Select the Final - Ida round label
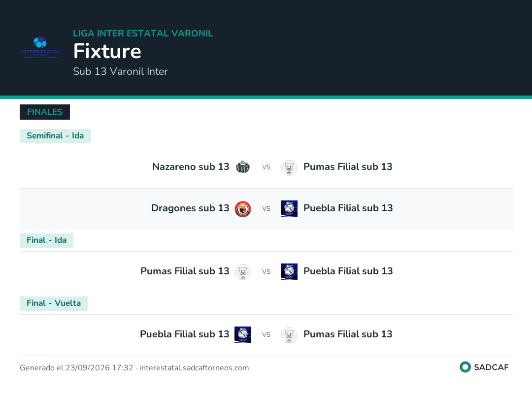Viewport: 532px width, 393px height. tap(46, 240)
